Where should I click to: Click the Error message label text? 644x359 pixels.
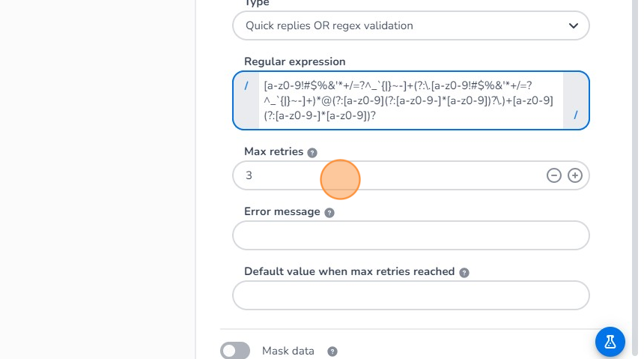[282, 211]
